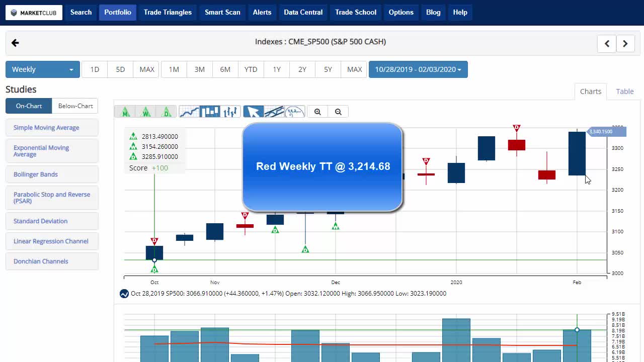Select the candlestick chart type icon
This screenshot has width=644, height=362.
pyautogui.click(x=210, y=112)
